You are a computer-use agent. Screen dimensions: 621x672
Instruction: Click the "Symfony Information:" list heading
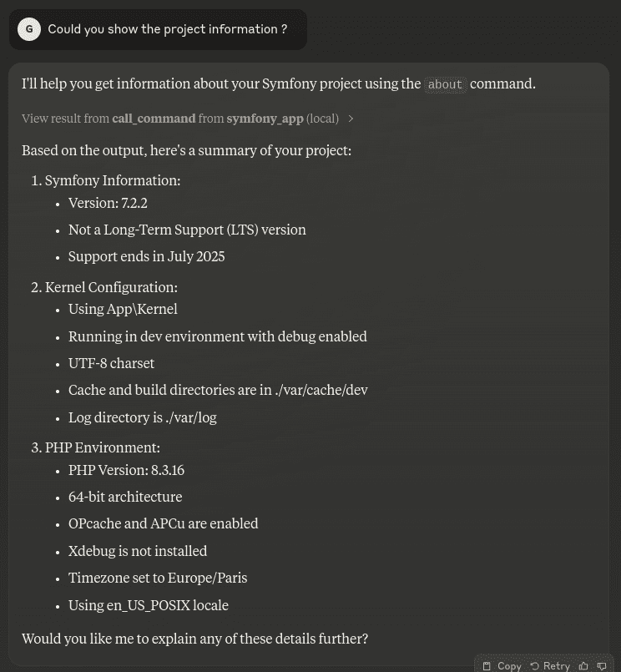(113, 180)
